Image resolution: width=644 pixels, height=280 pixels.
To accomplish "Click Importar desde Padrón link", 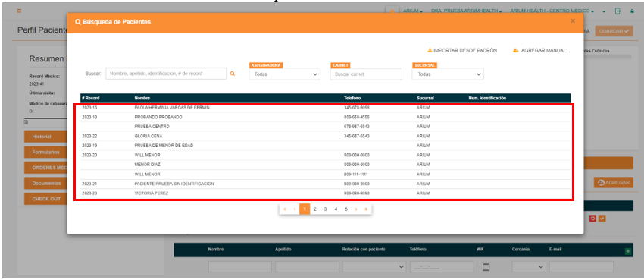I will pyautogui.click(x=462, y=51).
